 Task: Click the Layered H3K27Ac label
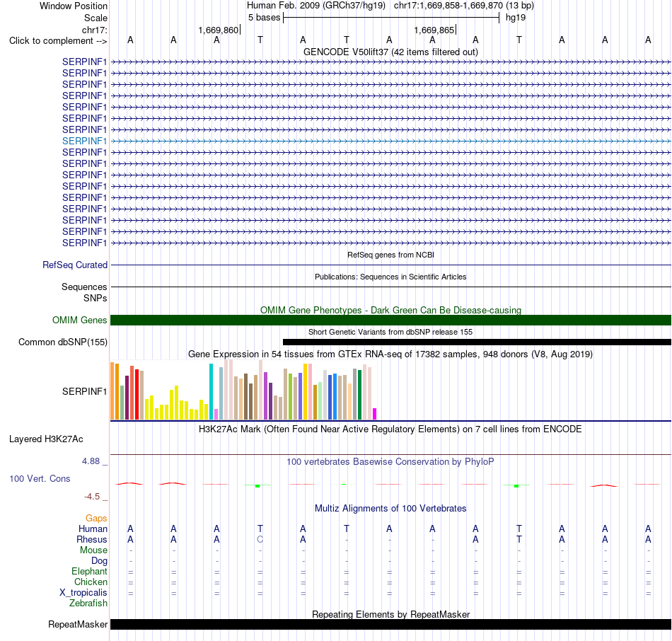coord(46,439)
